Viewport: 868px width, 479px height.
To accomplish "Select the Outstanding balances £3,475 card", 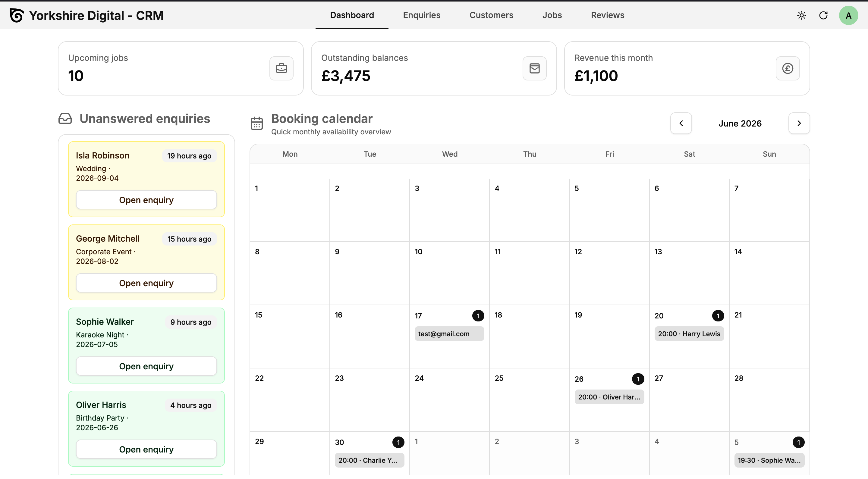I will 434,68.
